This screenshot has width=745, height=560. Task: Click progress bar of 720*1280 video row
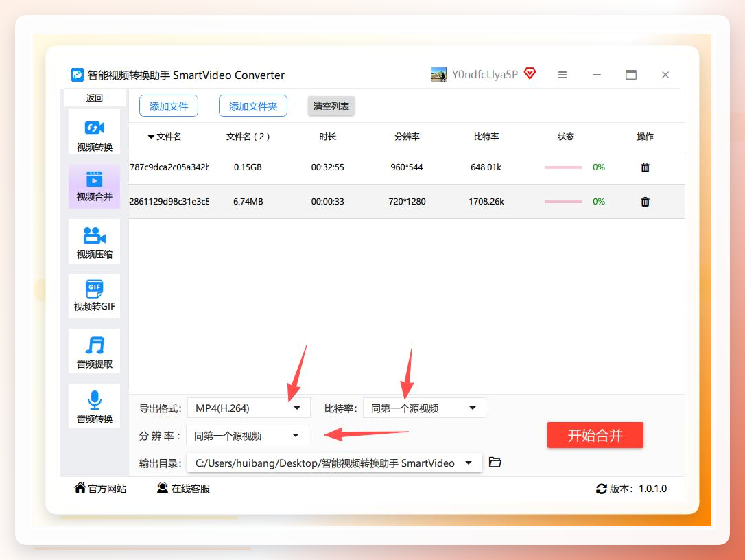click(563, 202)
